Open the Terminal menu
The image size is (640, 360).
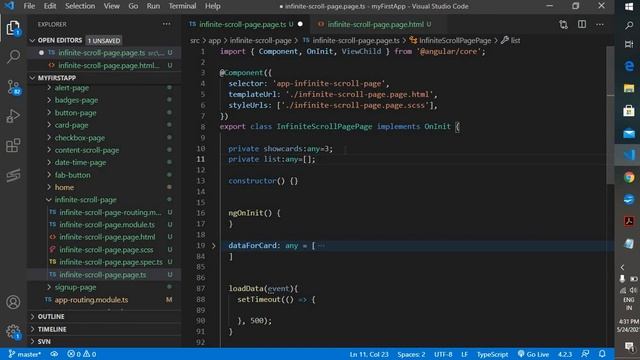click(182, 6)
